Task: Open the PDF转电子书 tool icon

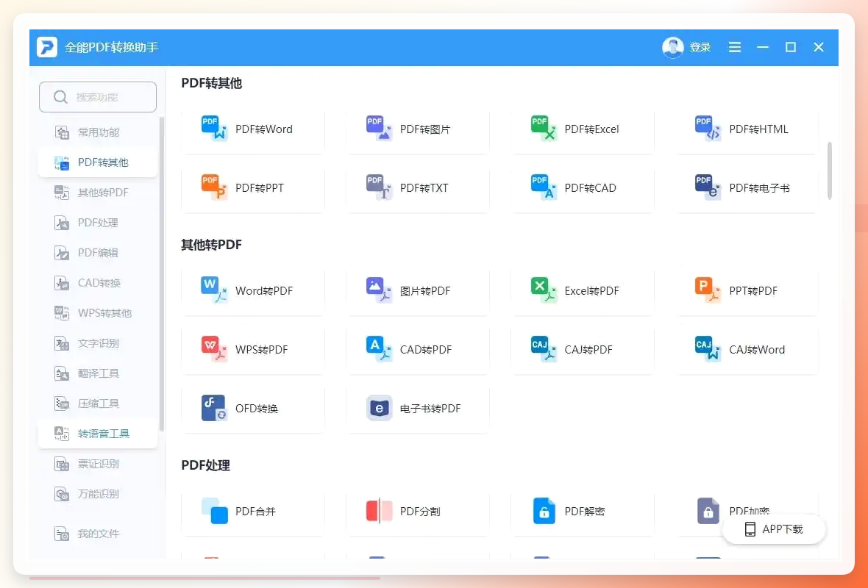Action: pos(708,187)
